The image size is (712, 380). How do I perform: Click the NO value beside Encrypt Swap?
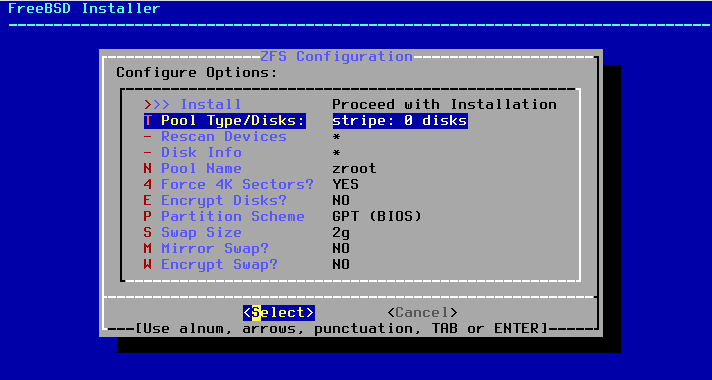point(341,264)
